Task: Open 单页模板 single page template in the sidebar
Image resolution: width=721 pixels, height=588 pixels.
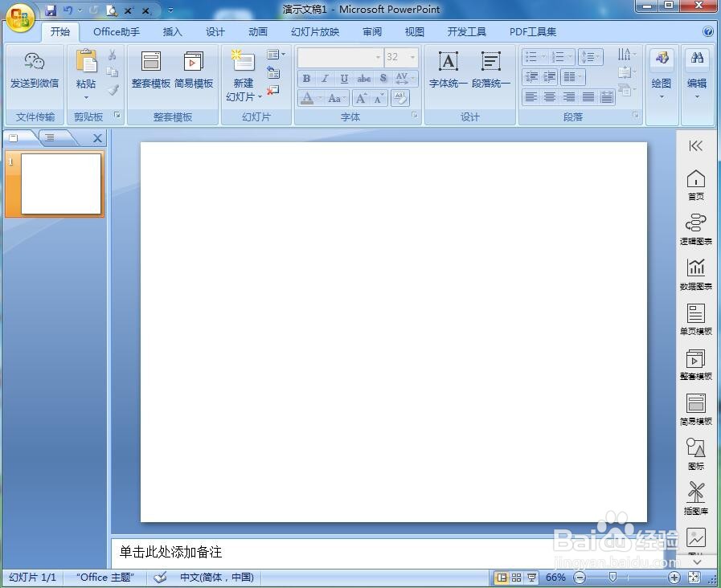Action: click(x=696, y=320)
